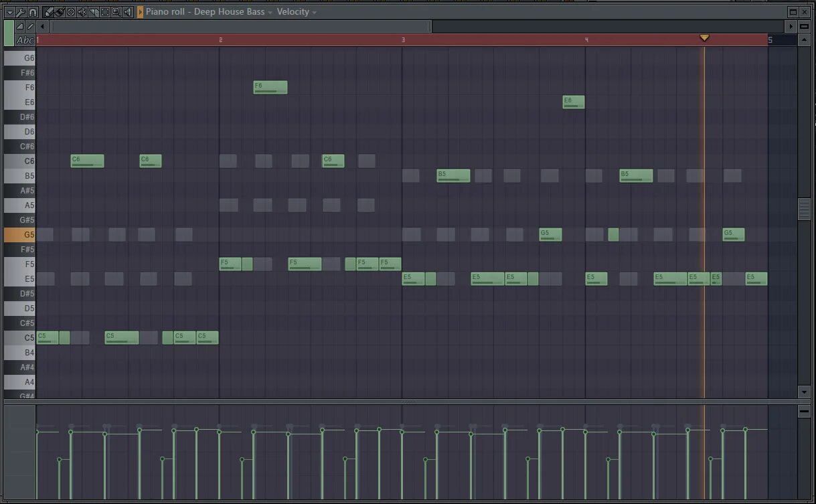Open the piano roll options menu arrow
816x504 pixels.
(x=10, y=12)
